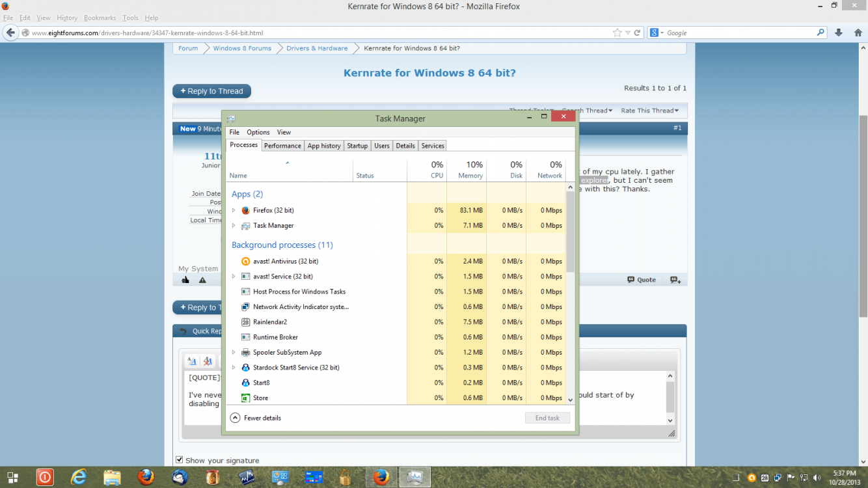Open address bar history dropdown arrow
Image resolution: width=868 pixels, height=488 pixels.
click(628, 33)
